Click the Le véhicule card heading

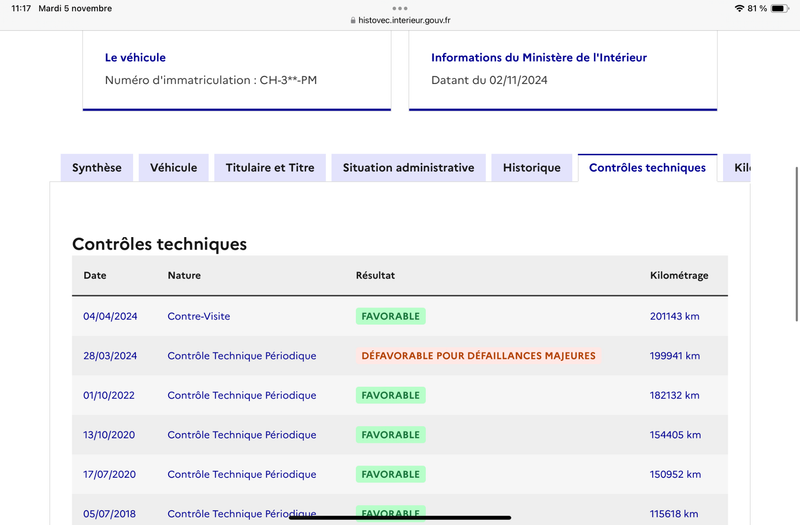coord(135,58)
